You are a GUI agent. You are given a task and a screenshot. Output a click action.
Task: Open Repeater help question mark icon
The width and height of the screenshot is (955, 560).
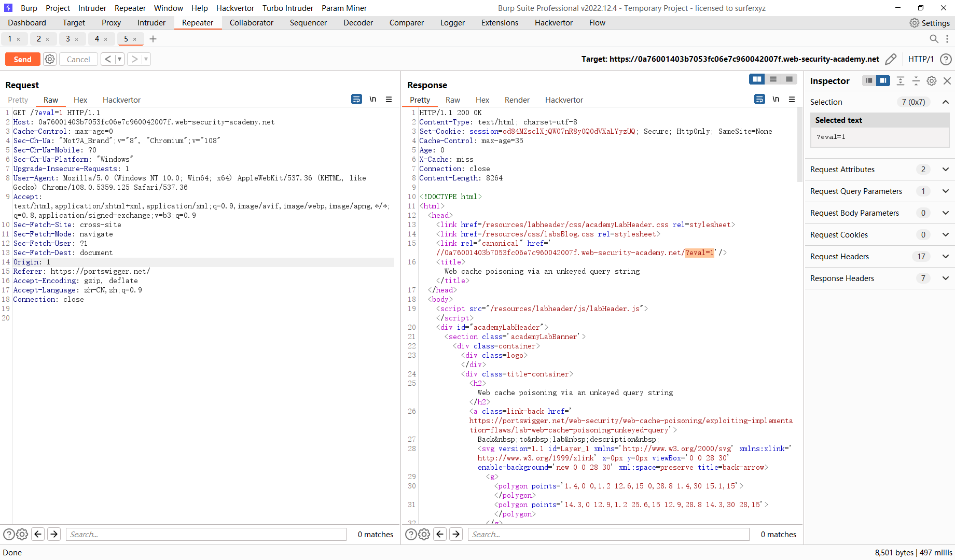(946, 59)
